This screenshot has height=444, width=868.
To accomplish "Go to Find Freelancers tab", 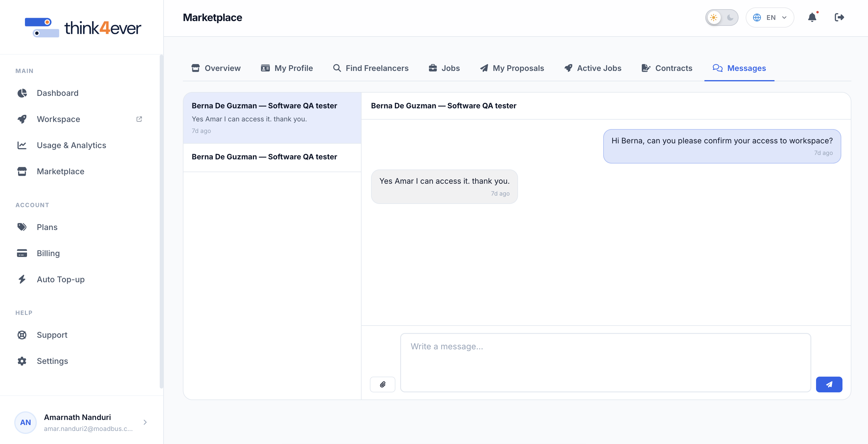I will pyautogui.click(x=371, y=68).
